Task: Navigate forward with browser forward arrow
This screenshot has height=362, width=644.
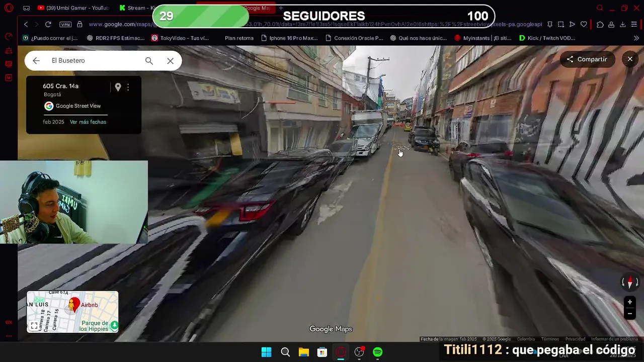Action: click(x=37, y=24)
